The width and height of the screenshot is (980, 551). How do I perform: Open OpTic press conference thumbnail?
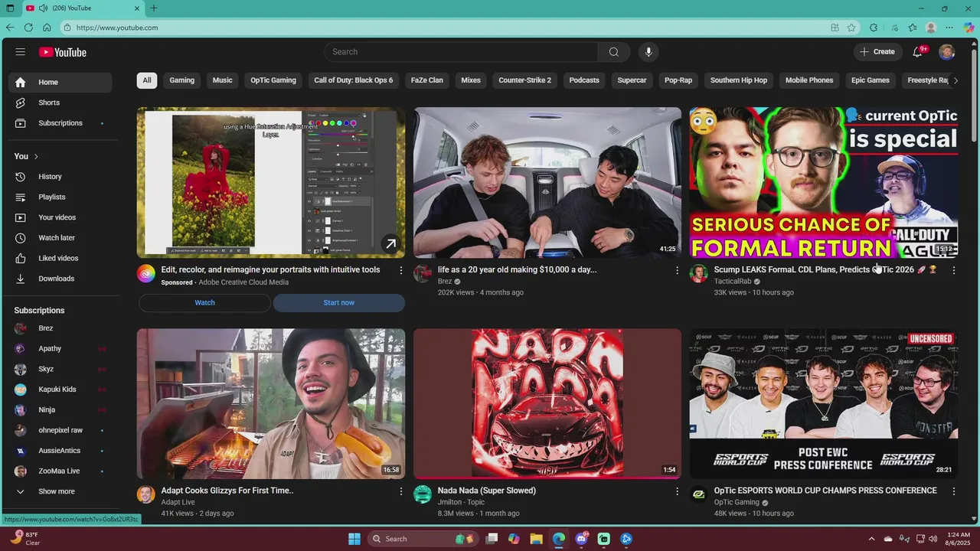[x=824, y=404]
